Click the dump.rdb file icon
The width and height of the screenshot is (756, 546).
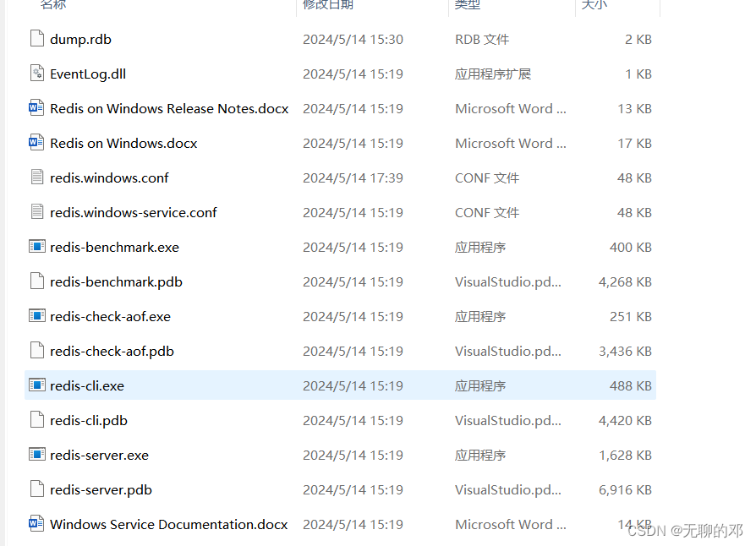[36, 39]
